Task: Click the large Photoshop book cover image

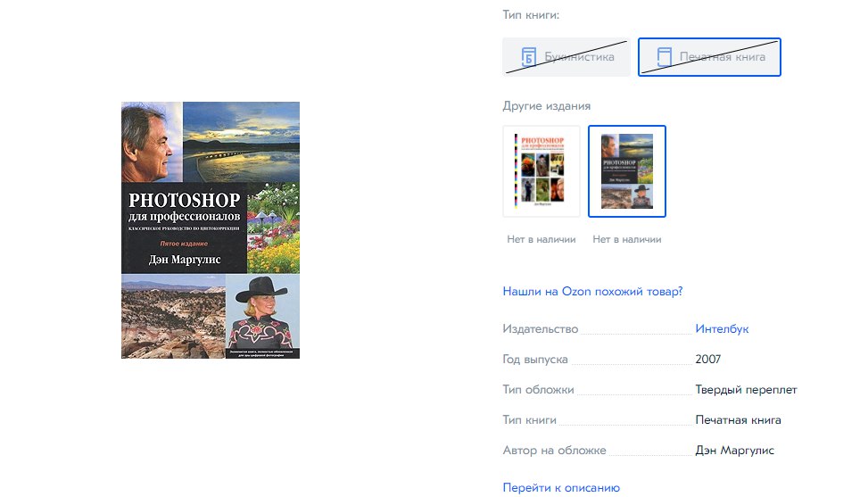Action: 211,229
